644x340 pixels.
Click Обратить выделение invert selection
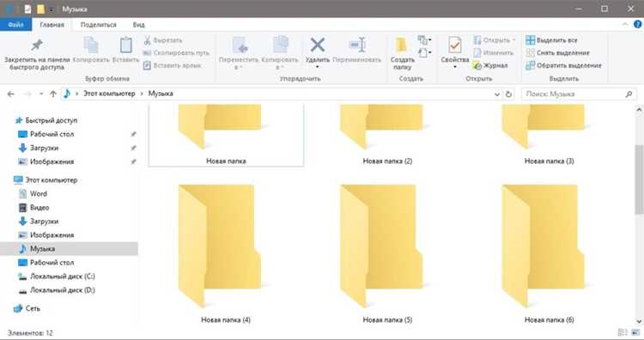click(x=564, y=65)
